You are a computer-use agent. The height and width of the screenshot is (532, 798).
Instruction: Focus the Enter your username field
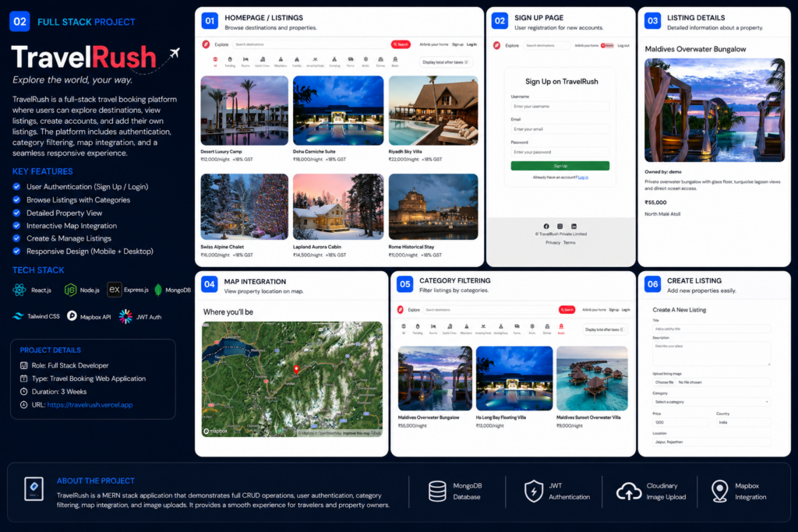560,106
